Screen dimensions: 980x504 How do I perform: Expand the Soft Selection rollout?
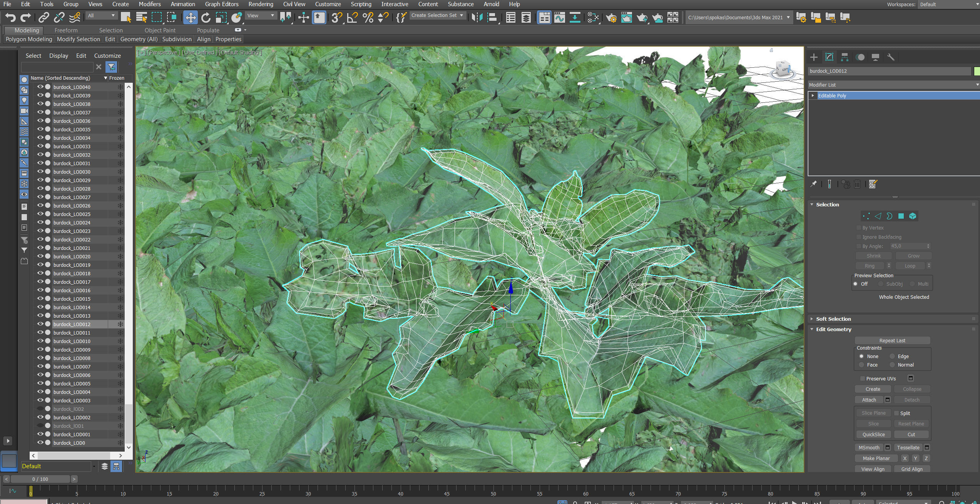click(833, 319)
